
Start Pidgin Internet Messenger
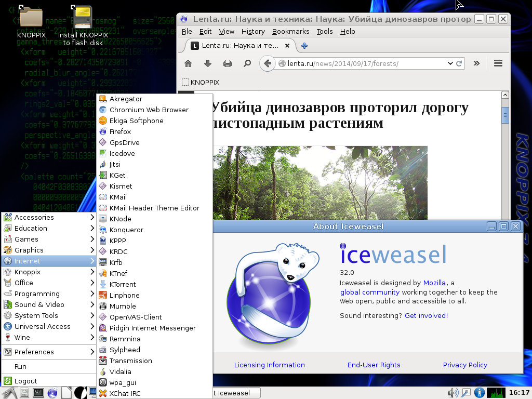pyautogui.click(x=155, y=328)
